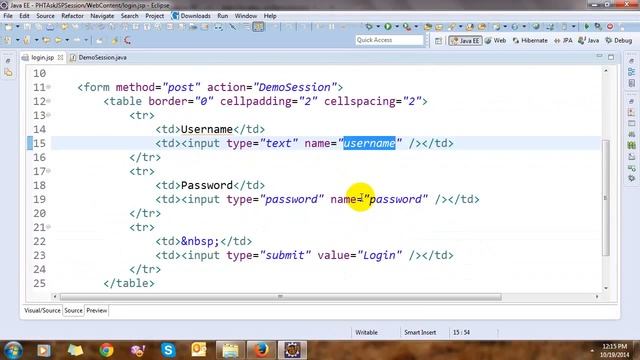Toggle the pressed-in highlighted toolbar button
The width and height of the screenshot is (640, 360).
click(x=258, y=27)
